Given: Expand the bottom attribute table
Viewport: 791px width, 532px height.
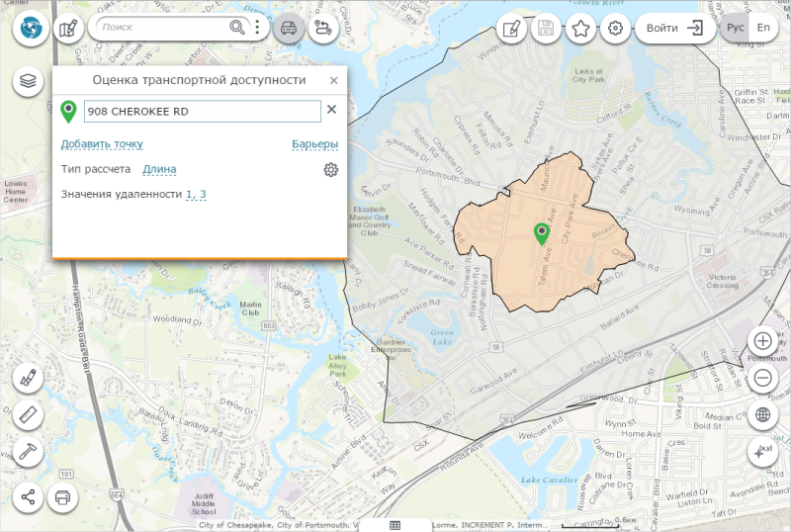Looking at the screenshot, I should pyautogui.click(x=395, y=524).
